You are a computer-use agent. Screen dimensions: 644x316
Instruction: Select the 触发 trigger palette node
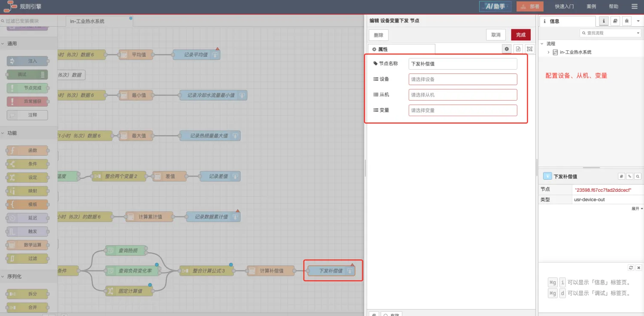(x=27, y=231)
